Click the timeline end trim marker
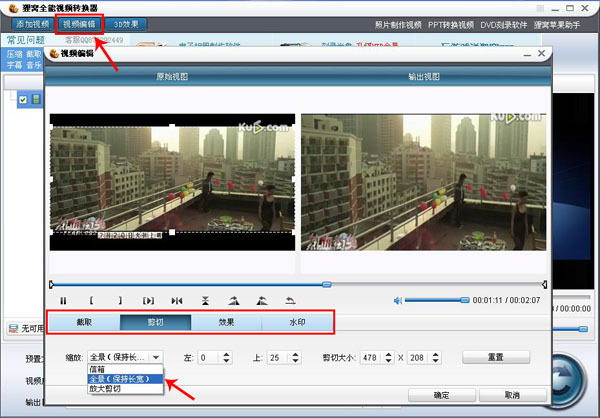 point(545,284)
